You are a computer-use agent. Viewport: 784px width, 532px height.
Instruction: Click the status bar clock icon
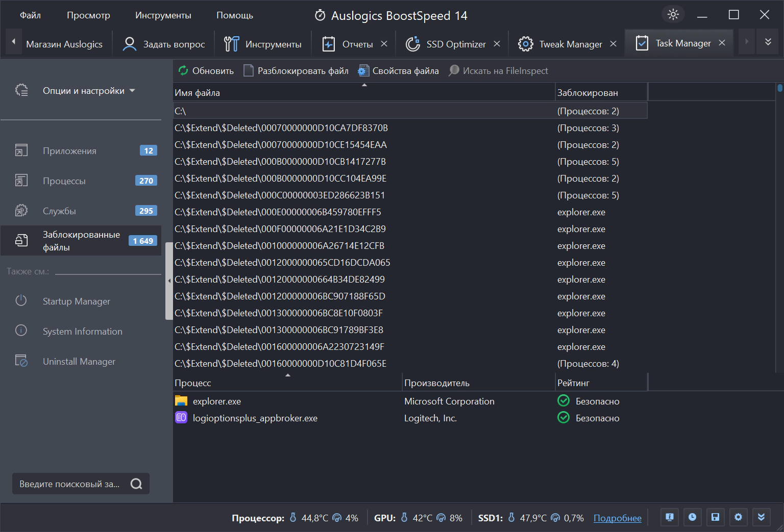pyautogui.click(x=693, y=517)
